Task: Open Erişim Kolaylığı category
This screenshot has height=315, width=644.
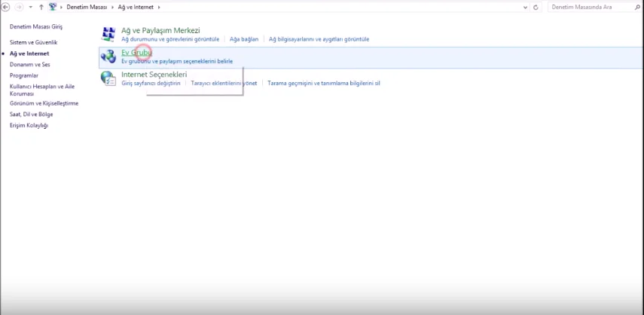Action: 29,125
